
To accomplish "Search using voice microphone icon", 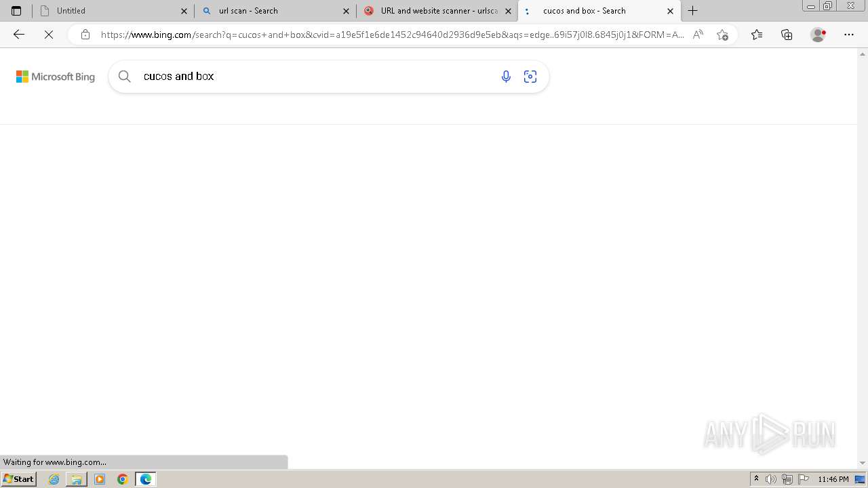I will [x=506, y=77].
